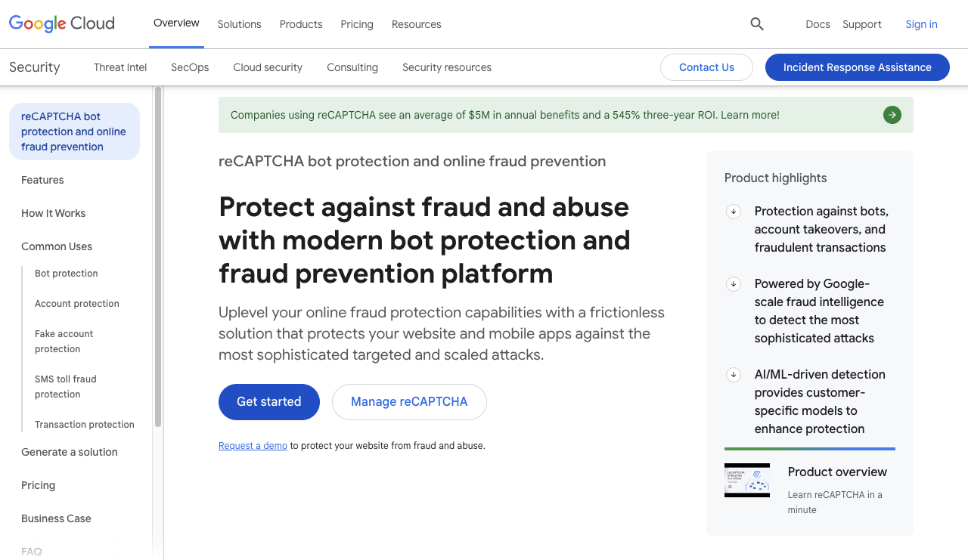Viewport: 968px width, 560px height.
Task: Go to Bot protection in the sidebar
Action: [x=67, y=274]
